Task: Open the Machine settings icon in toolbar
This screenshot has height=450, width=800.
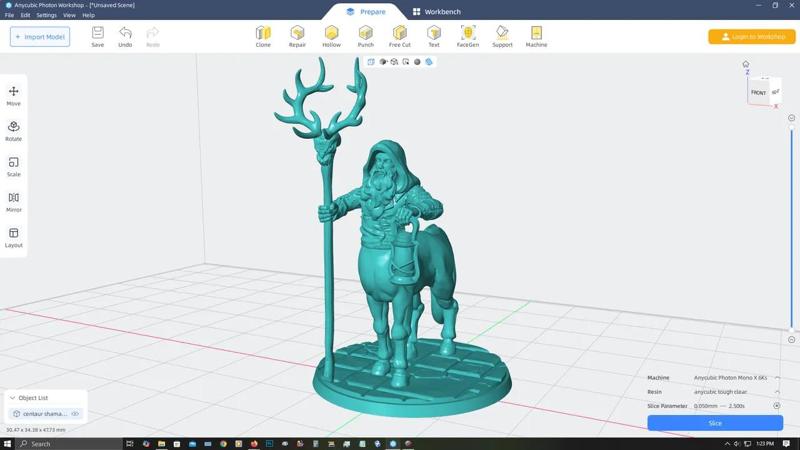Action: click(x=536, y=37)
